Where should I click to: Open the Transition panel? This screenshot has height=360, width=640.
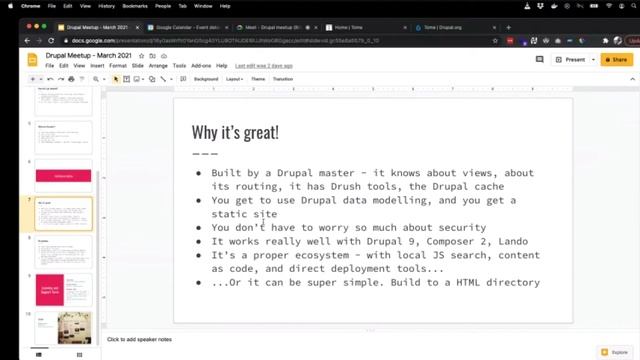click(x=283, y=79)
